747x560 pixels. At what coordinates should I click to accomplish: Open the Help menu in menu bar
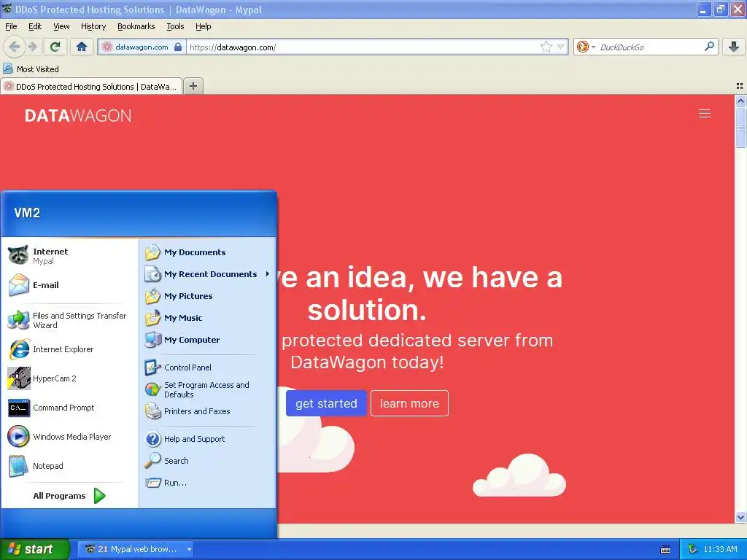pyautogui.click(x=203, y=26)
